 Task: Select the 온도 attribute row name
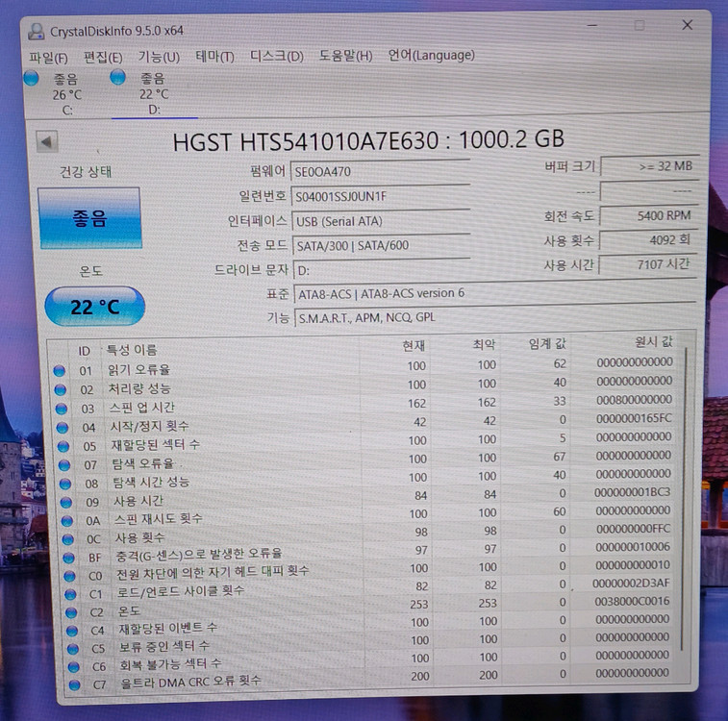pyautogui.click(x=130, y=611)
